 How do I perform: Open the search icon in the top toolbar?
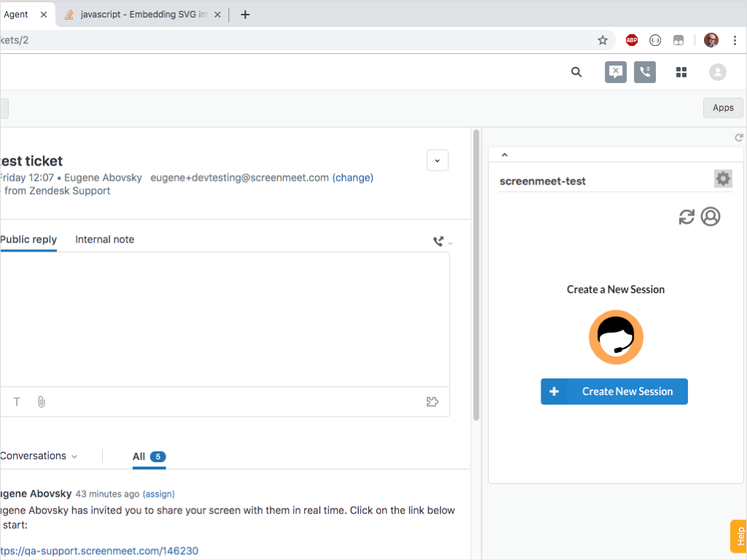click(x=576, y=72)
